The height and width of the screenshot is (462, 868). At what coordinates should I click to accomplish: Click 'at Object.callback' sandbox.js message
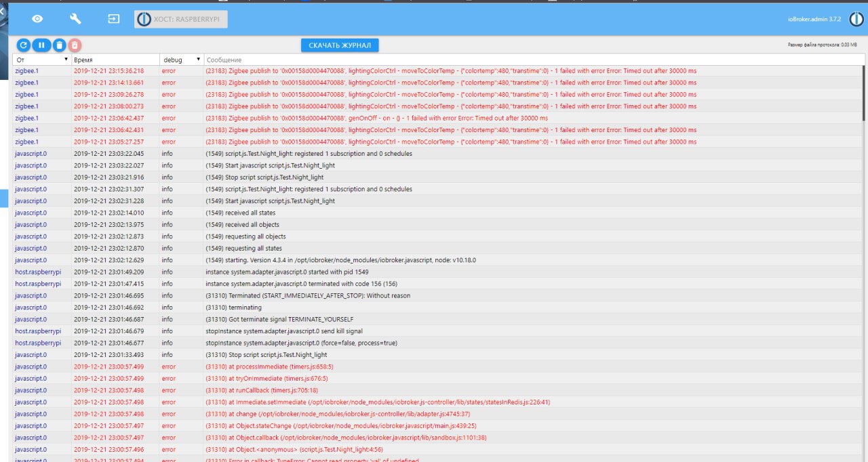(x=346, y=438)
